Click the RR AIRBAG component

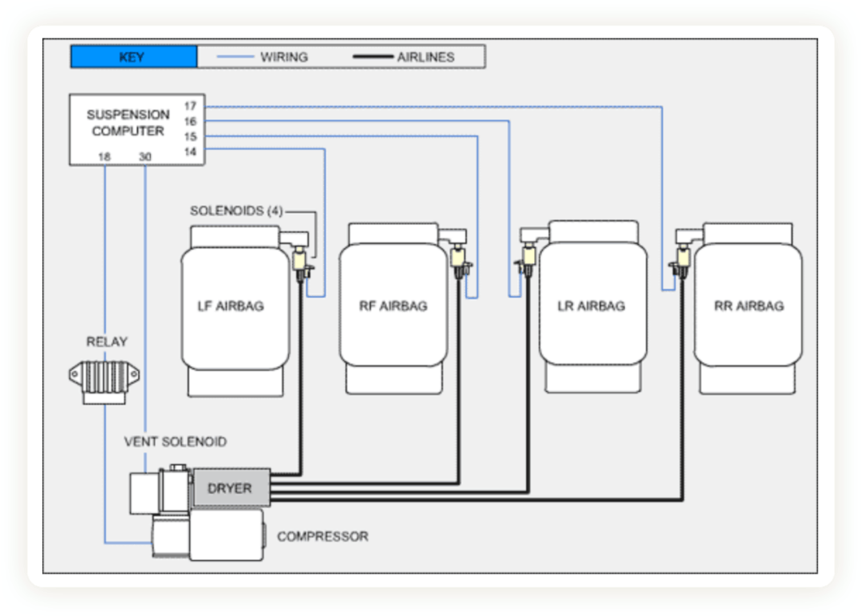(748, 308)
